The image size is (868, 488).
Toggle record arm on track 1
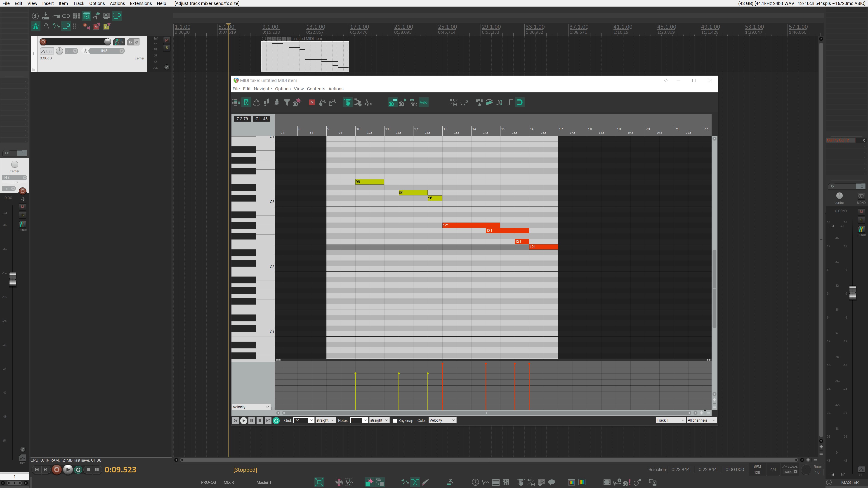[43, 42]
